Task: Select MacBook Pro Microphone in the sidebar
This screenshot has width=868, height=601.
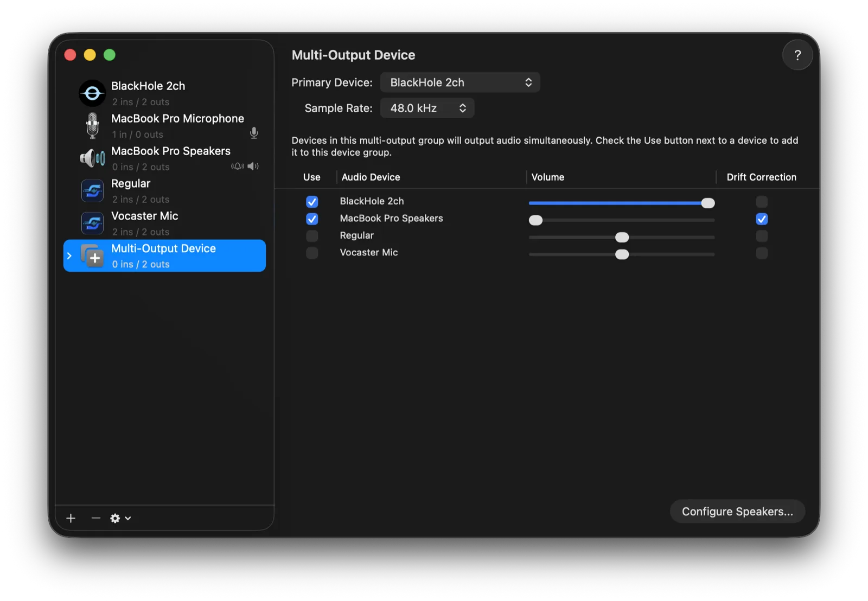Action: point(164,126)
